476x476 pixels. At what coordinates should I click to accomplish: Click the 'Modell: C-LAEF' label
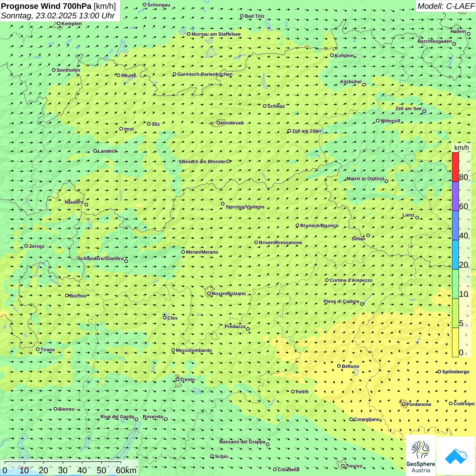(446, 6)
